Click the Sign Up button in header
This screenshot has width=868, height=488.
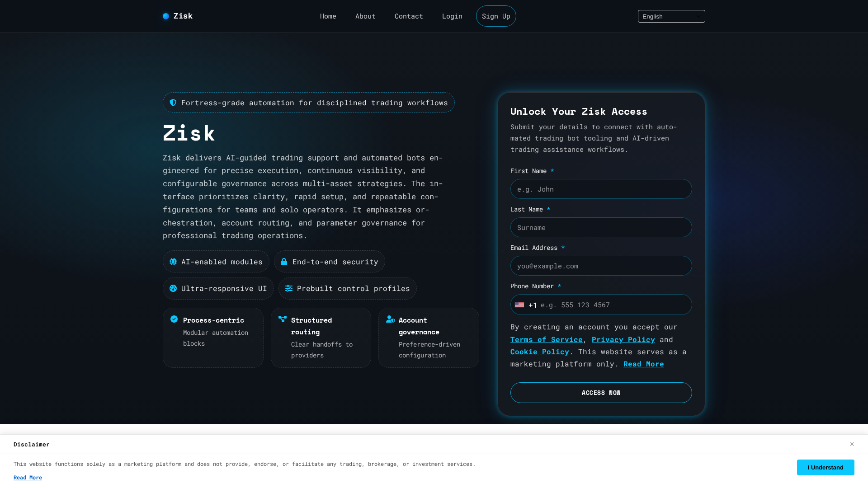[496, 16]
